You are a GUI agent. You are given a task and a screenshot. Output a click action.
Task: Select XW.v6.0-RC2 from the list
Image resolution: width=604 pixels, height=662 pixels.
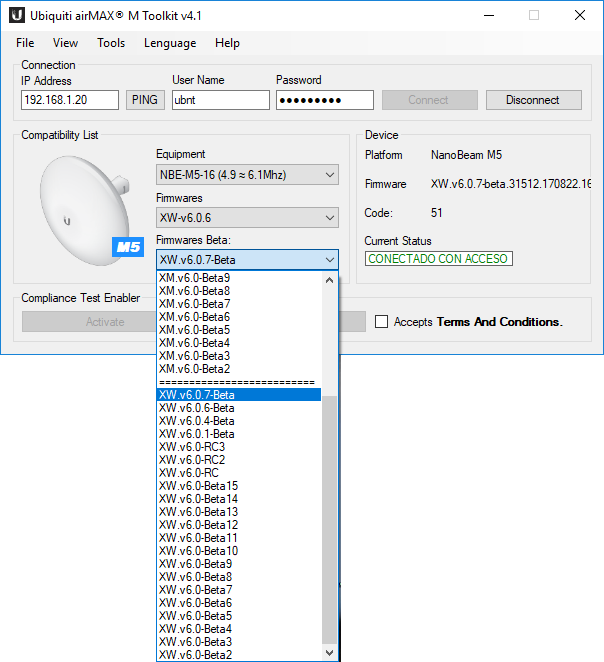click(x=239, y=460)
